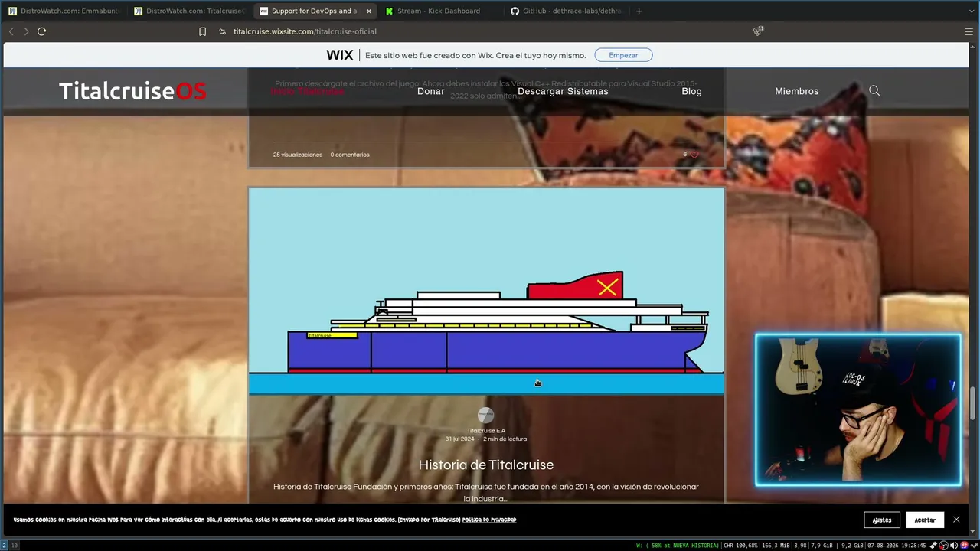Open the volume icon in system tray
Image resolution: width=980 pixels, height=551 pixels.
point(953,546)
